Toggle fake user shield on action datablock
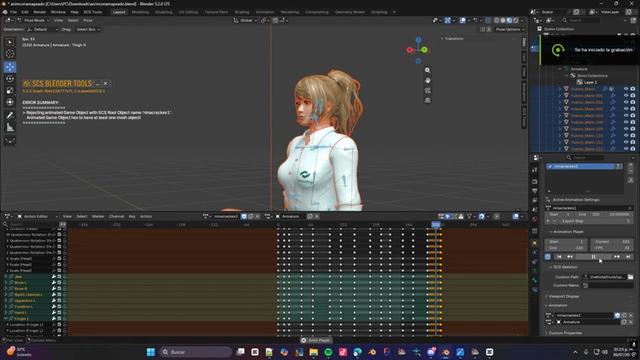The height and width of the screenshot is (360, 640). click(244, 216)
